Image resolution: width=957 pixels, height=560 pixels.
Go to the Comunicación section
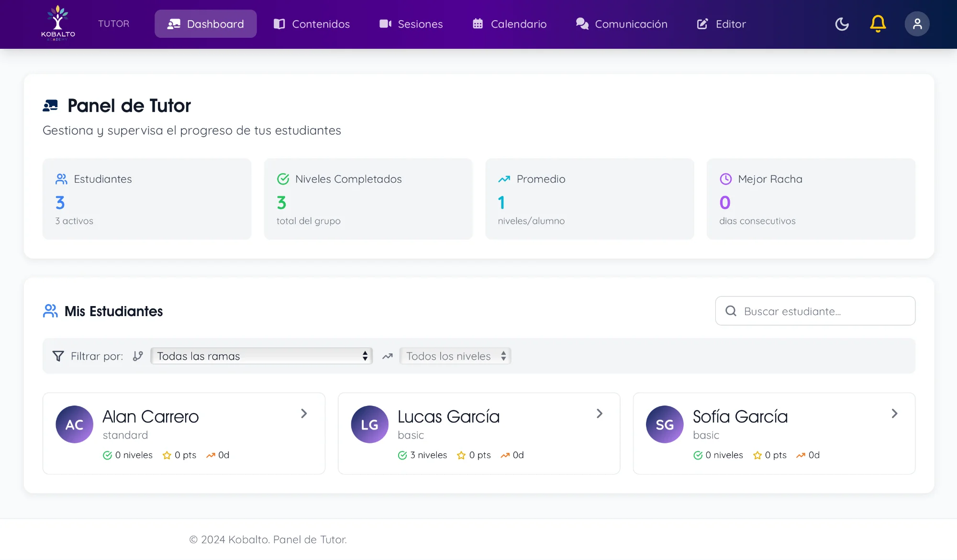(621, 24)
